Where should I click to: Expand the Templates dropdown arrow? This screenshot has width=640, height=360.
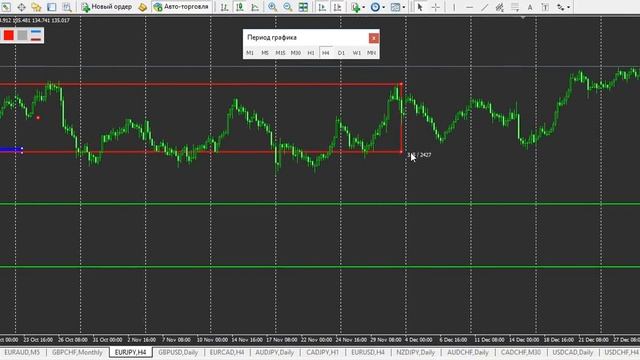[403, 7]
